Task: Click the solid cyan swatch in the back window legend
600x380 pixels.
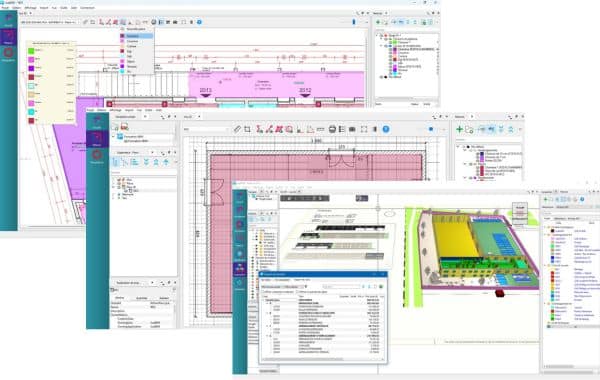Action: 31,112
